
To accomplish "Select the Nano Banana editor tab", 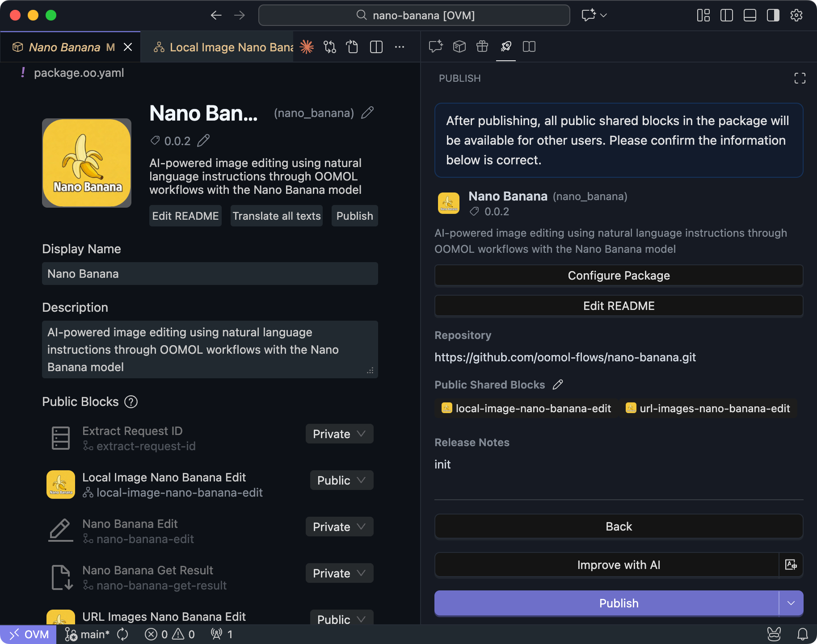I will [64, 47].
